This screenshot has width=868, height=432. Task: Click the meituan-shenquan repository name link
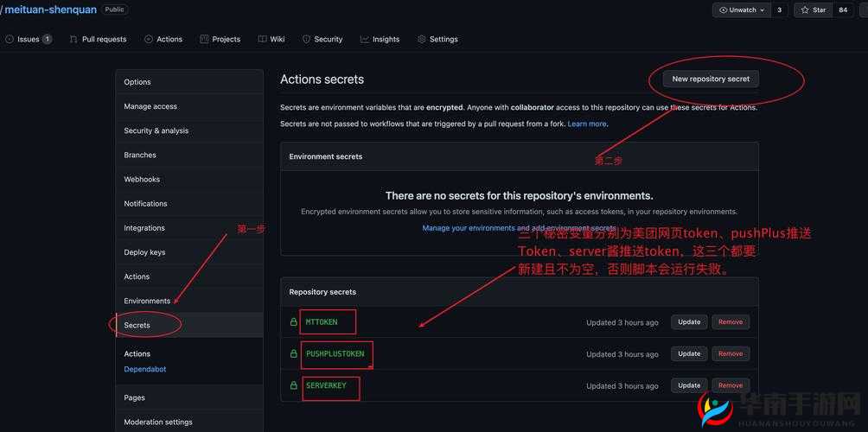point(50,10)
